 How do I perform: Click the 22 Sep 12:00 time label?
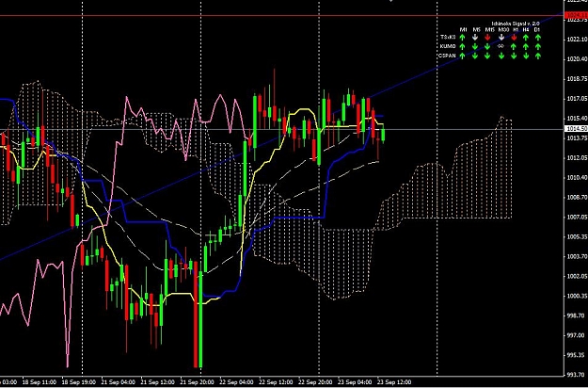(x=276, y=382)
